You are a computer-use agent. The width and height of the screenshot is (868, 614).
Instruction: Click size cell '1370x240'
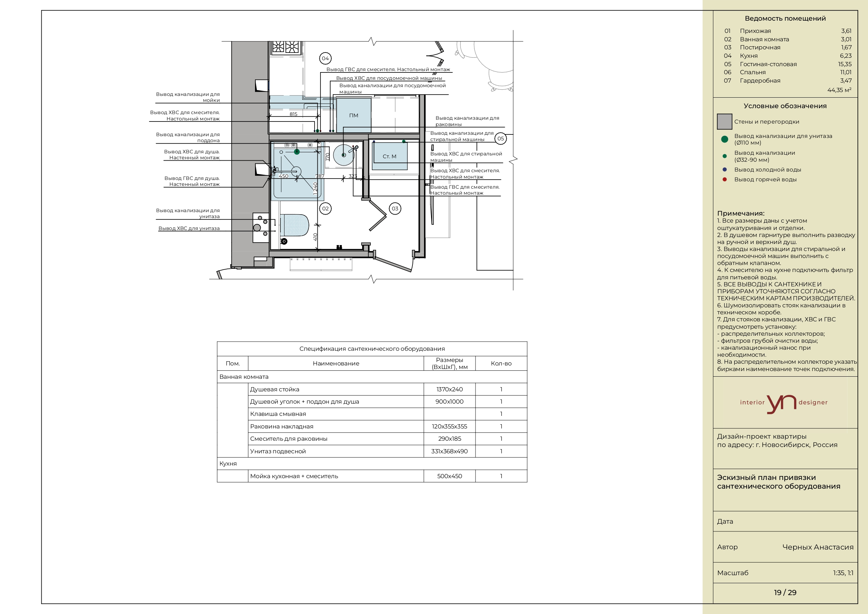(450, 389)
